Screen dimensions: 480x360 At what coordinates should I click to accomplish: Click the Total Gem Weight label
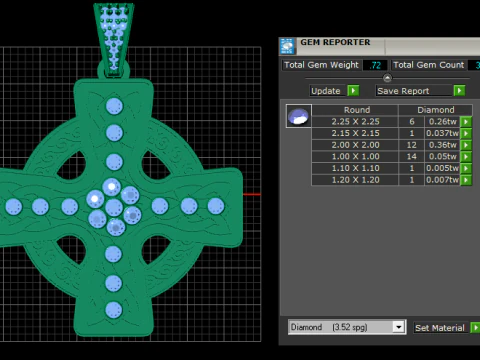tap(321, 65)
